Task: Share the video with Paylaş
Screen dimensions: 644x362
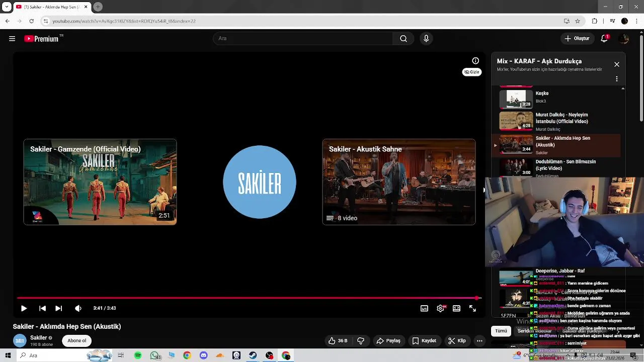Action: tap(388, 341)
